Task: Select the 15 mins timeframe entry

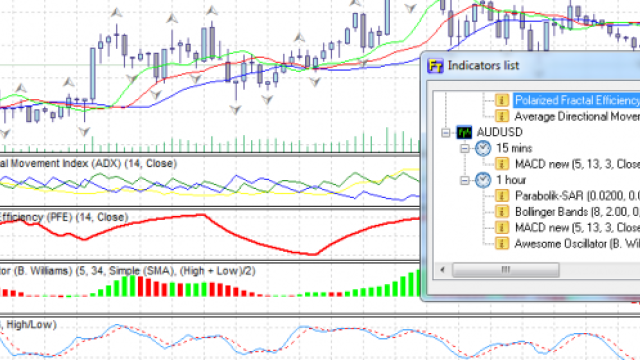Action: click(514, 148)
